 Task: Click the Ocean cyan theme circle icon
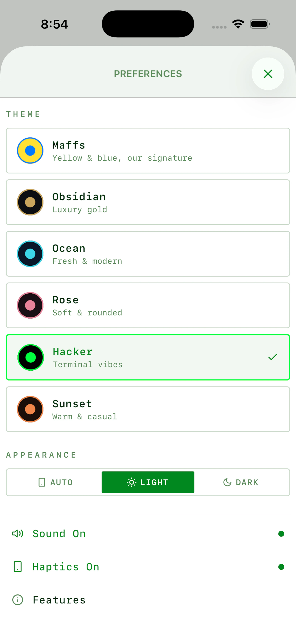pos(30,254)
